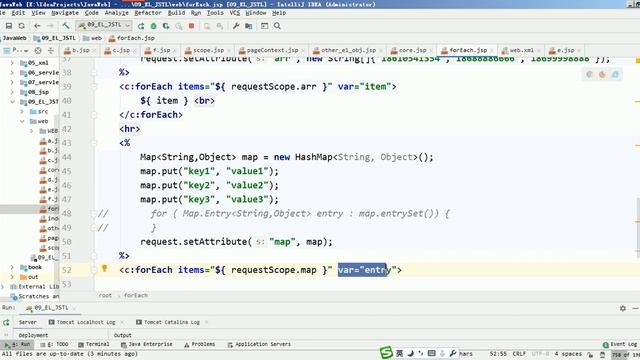
Task: Open the Problems tool window button
Action: coord(200,344)
